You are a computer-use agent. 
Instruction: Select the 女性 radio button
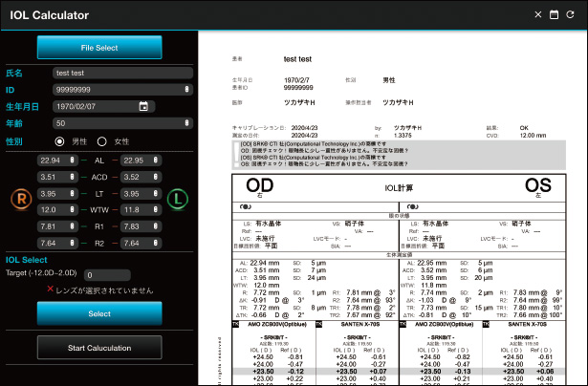click(101, 141)
